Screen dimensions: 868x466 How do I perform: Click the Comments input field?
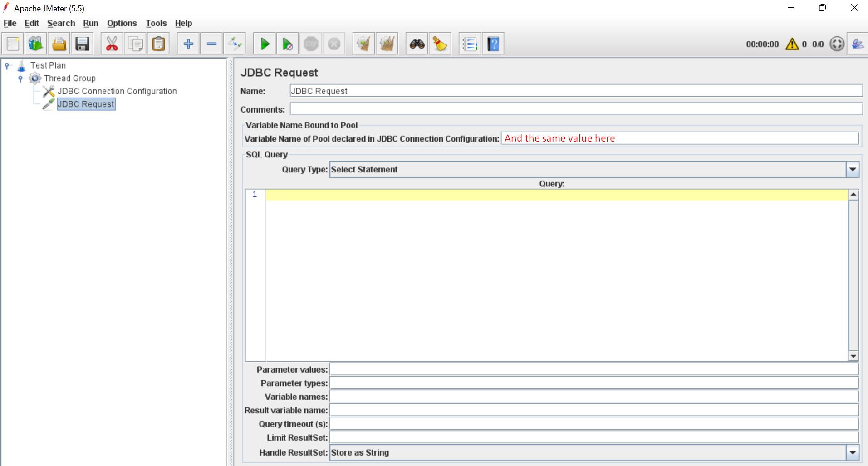tap(576, 109)
